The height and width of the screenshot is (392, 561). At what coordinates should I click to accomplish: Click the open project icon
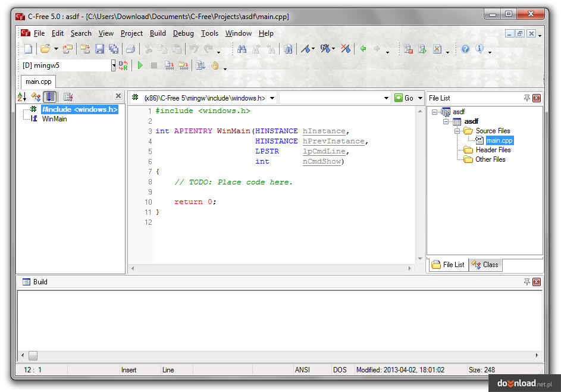[67, 49]
